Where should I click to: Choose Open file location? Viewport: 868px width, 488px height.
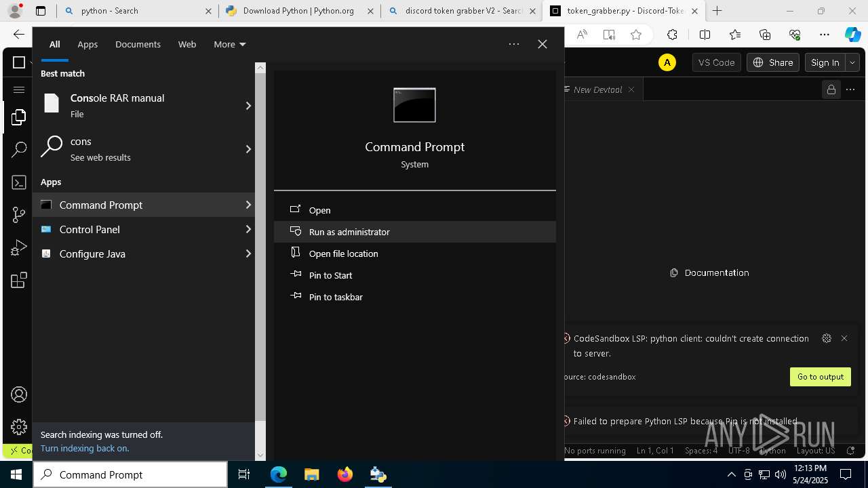coord(415,253)
